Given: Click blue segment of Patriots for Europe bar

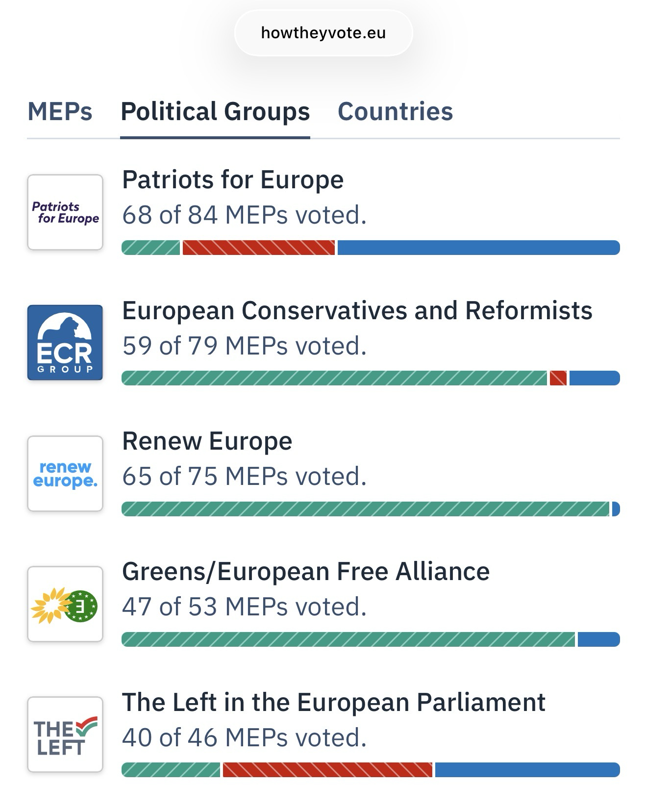Looking at the screenshot, I should click(x=478, y=248).
